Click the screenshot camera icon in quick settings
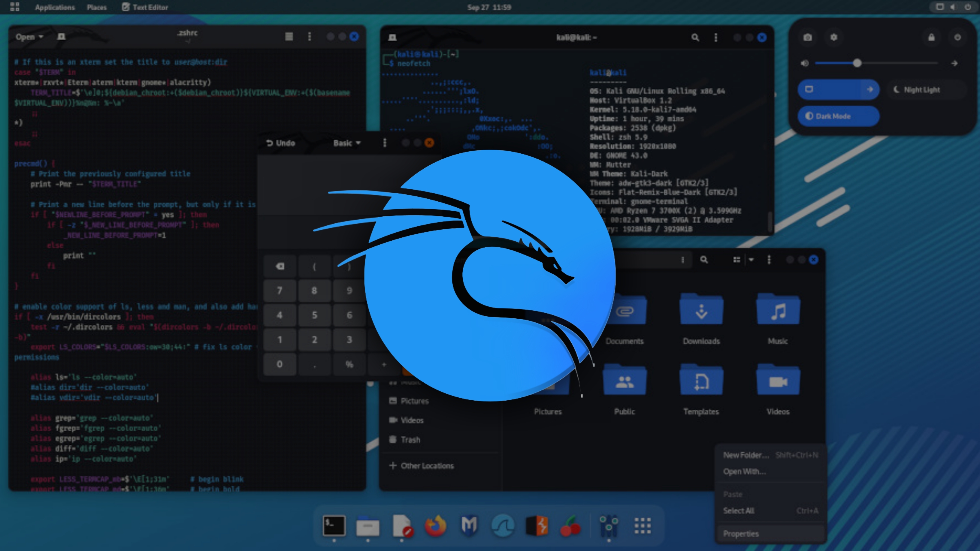 [808, 37]
